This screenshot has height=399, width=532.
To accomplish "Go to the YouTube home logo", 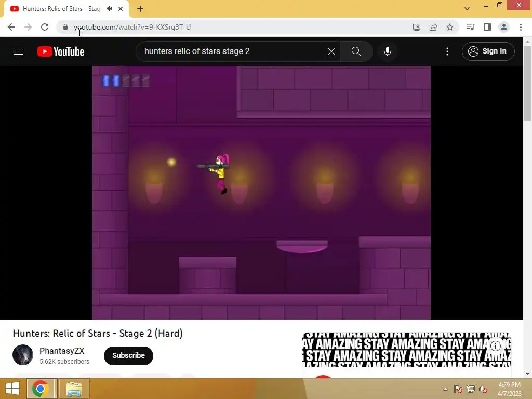I will click(x=61, y=51).
